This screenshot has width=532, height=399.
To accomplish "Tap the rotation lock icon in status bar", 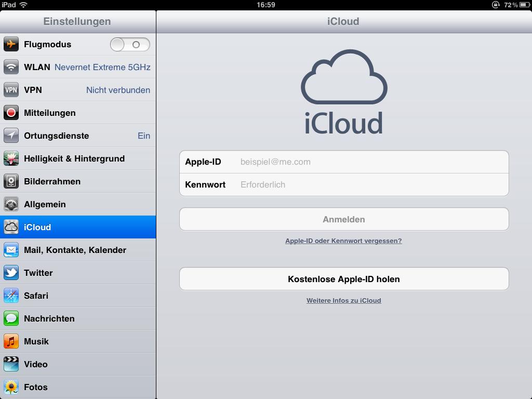I will point(496,5).
